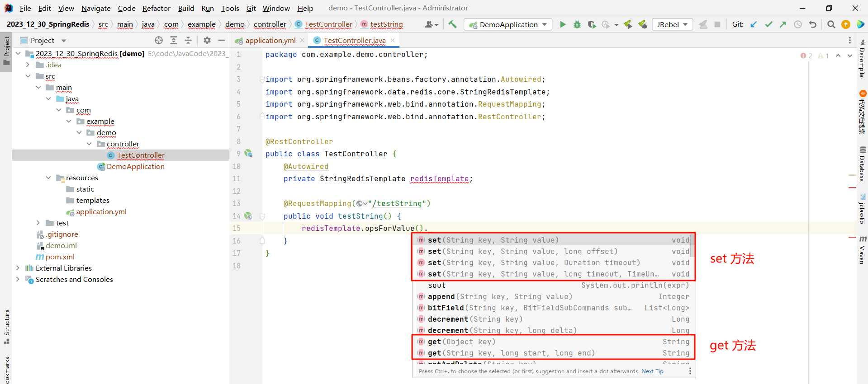Debug with JRebel rocket-bug icon
The height and width of the screenshot is (384, 868).
click(x=642, y=24)
